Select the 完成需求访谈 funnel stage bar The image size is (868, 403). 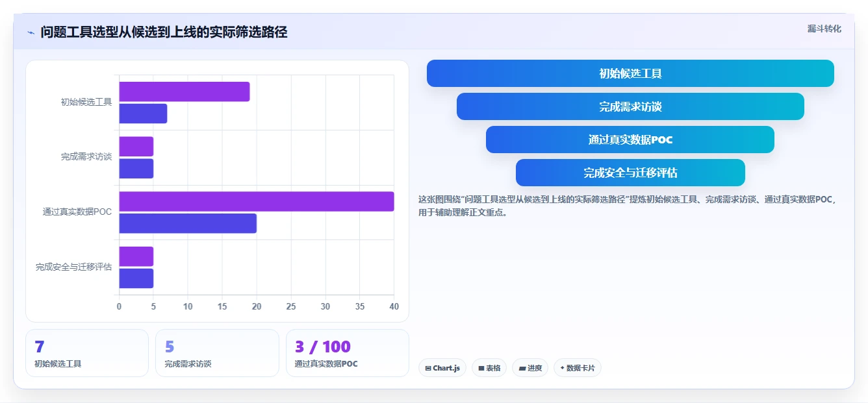click(630, 106)
